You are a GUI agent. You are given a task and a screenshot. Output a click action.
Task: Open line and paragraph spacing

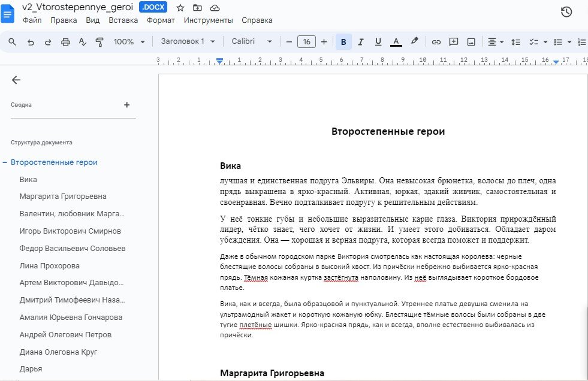click(515, 42)
